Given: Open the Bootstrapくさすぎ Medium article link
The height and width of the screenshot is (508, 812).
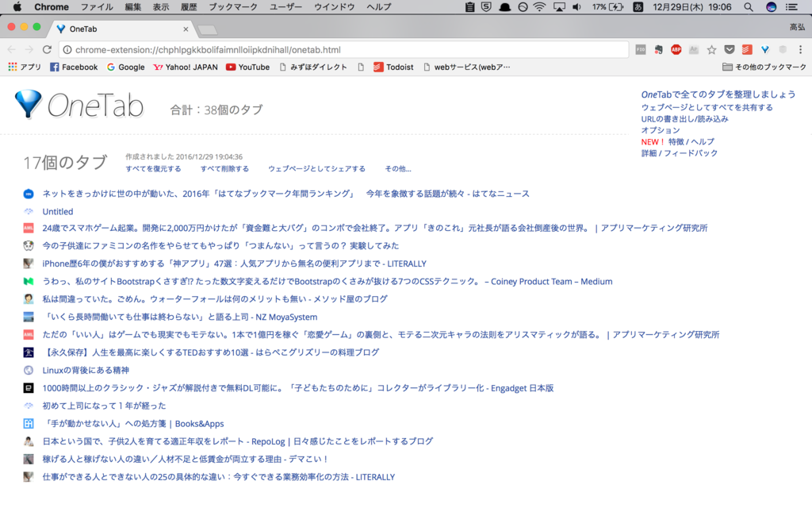Looking at the screenshot, I should coord(327,282).
